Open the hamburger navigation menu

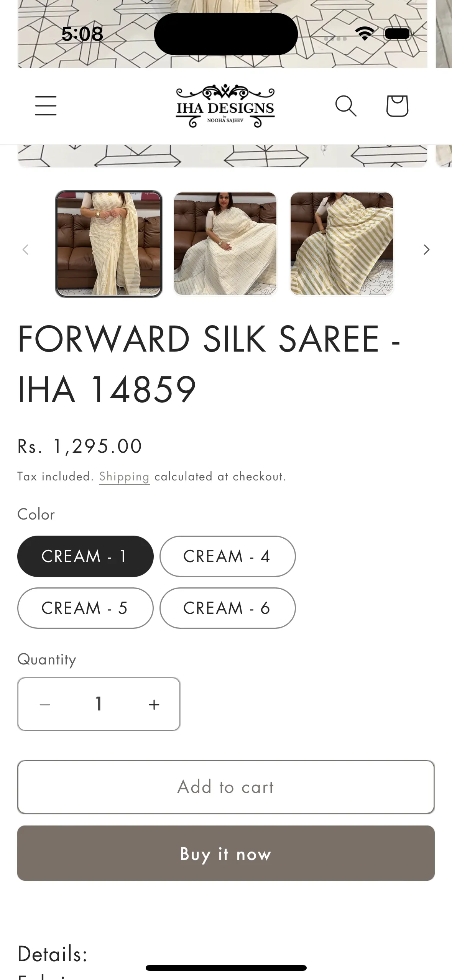tap(46, 106)
